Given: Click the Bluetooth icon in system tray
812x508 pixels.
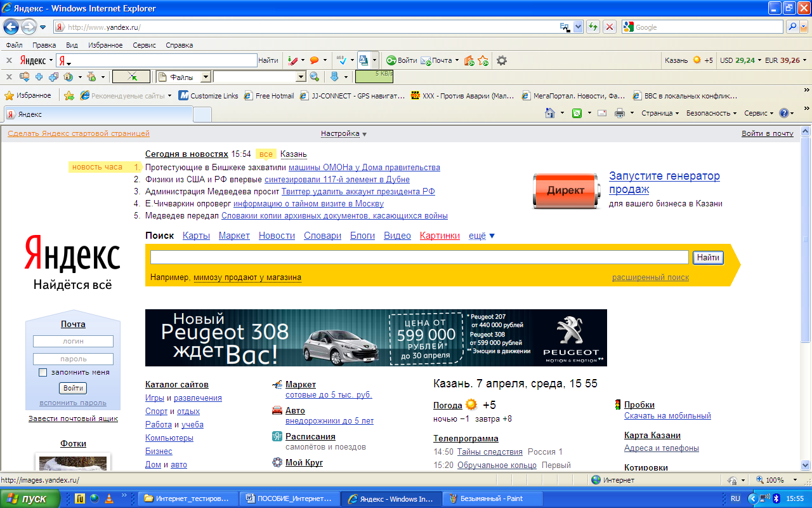Looking at the screenshot, I should [x=775, y=498].
